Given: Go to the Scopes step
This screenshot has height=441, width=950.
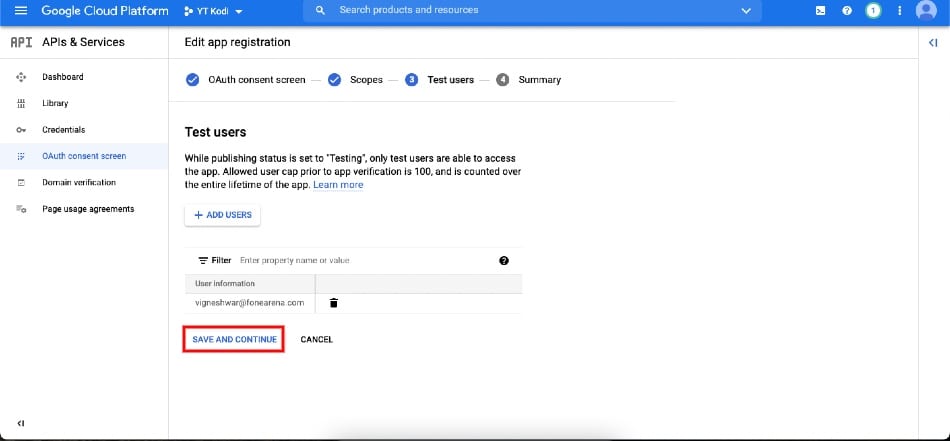Looking at the screenshot, I should point(367,80).
